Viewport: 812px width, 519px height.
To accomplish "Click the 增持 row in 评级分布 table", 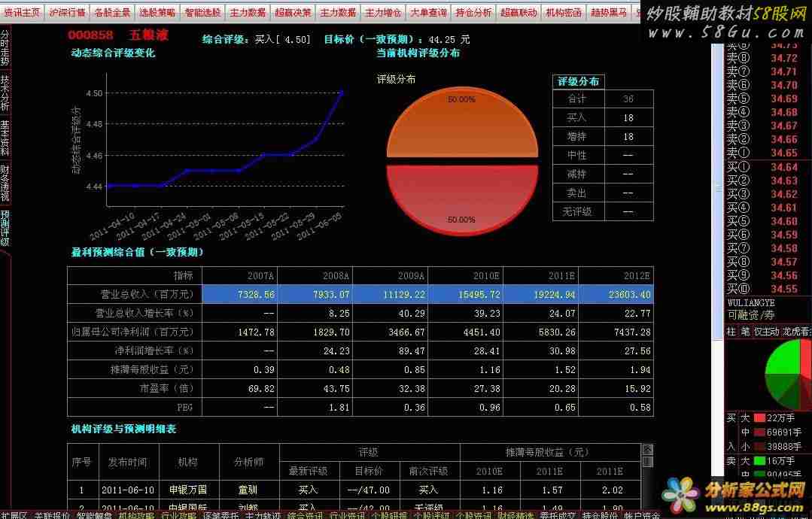I will tap(604, 137).
